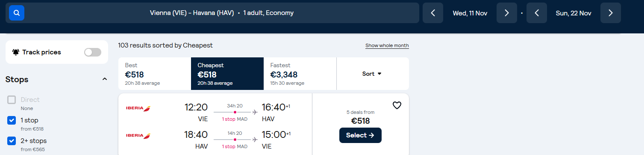Go to previous return date before Sun, 22 Nov
Viewport: 644px width, 155px height.
(x=537, y=13)
